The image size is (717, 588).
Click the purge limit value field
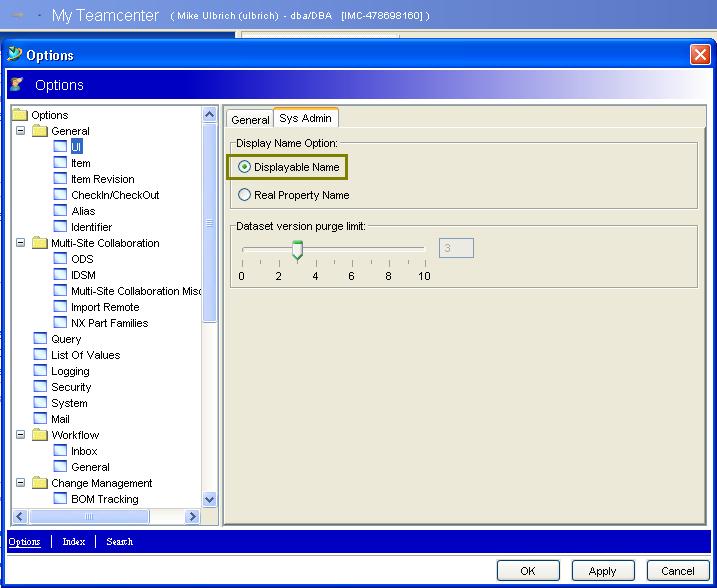456,248
